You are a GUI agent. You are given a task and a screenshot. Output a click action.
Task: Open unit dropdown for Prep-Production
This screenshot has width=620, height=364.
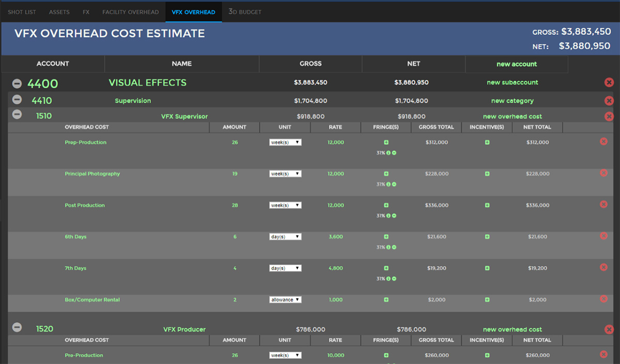(285, 143)
